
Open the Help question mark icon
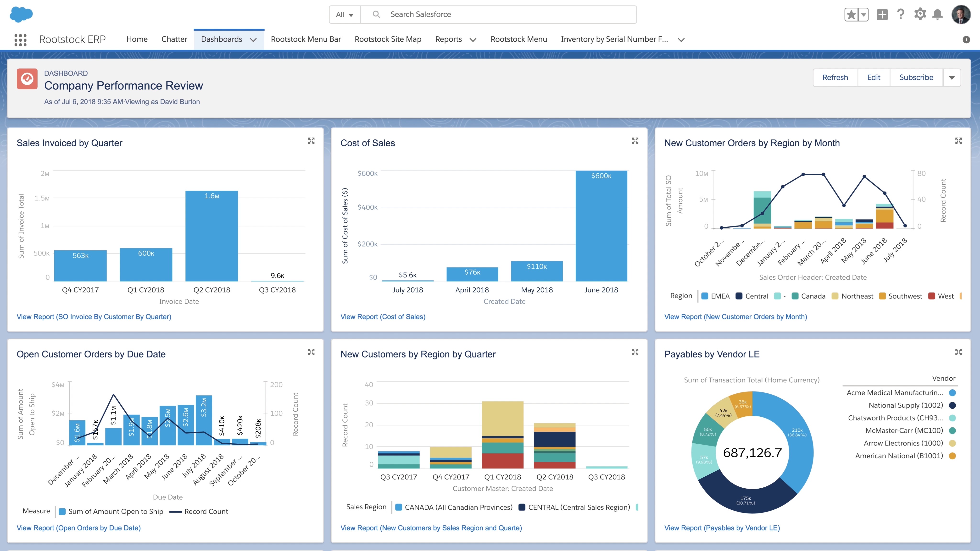901,14
